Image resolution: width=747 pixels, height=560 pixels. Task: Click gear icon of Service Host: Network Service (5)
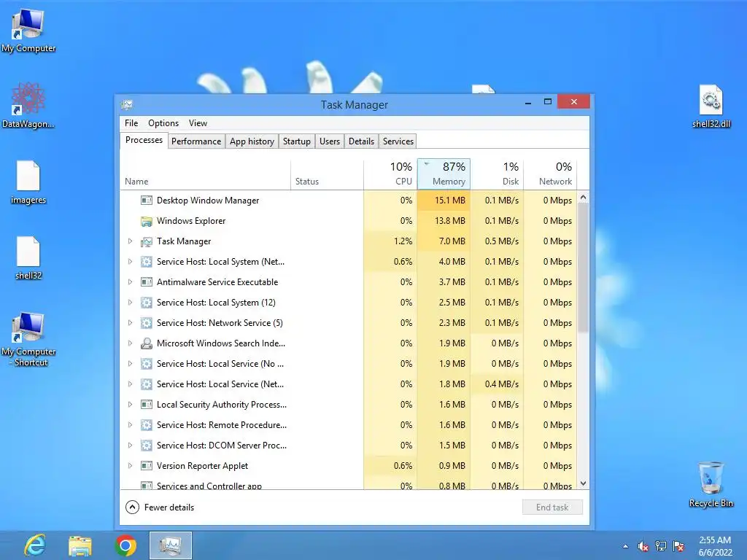click(146, 323)
